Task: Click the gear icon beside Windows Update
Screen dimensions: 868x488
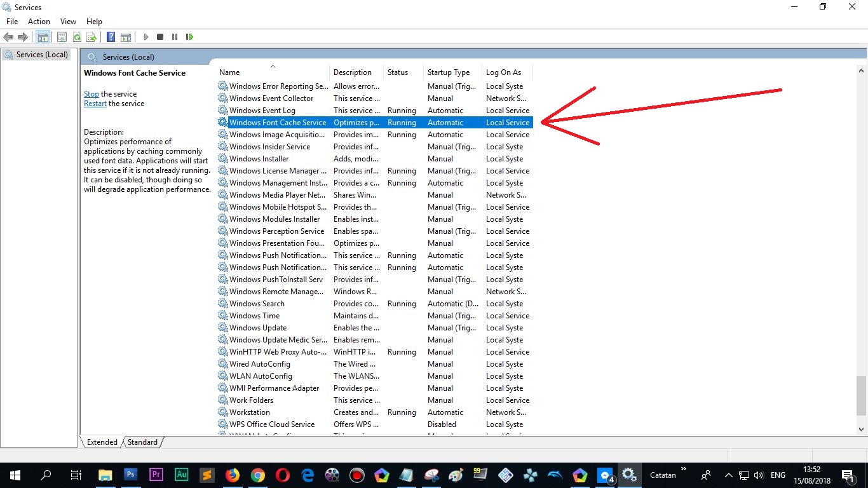Action: (222, 328)
